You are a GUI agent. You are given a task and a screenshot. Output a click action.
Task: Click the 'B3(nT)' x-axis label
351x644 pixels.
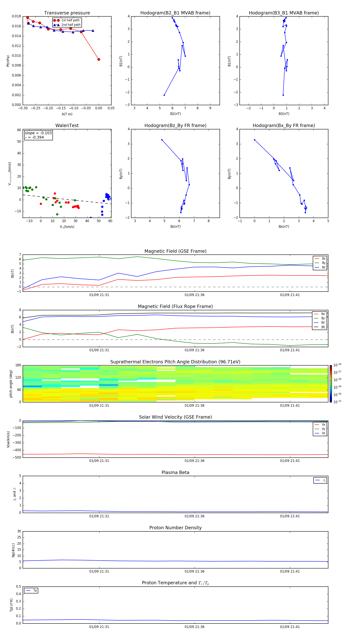pyautogui.click(x=284, y=114)
